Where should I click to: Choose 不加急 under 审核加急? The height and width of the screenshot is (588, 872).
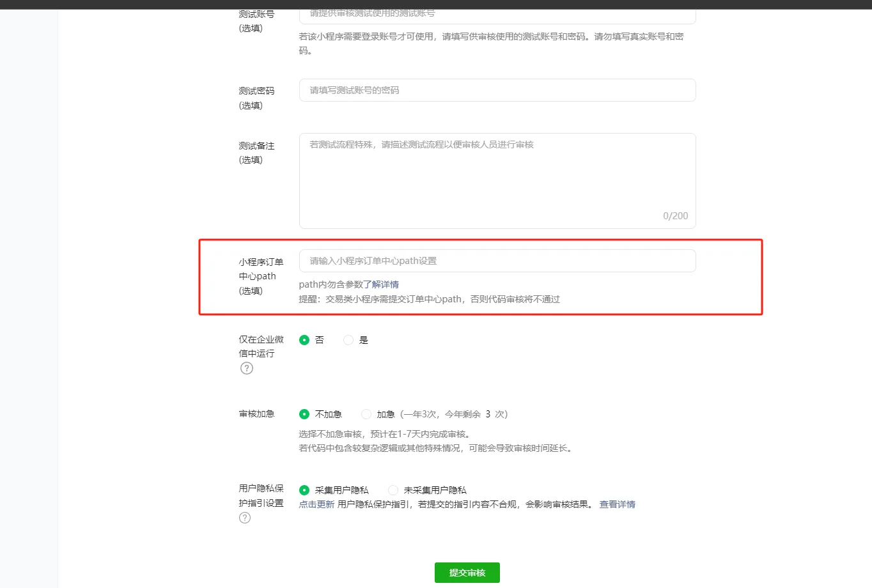pos(304,414)
